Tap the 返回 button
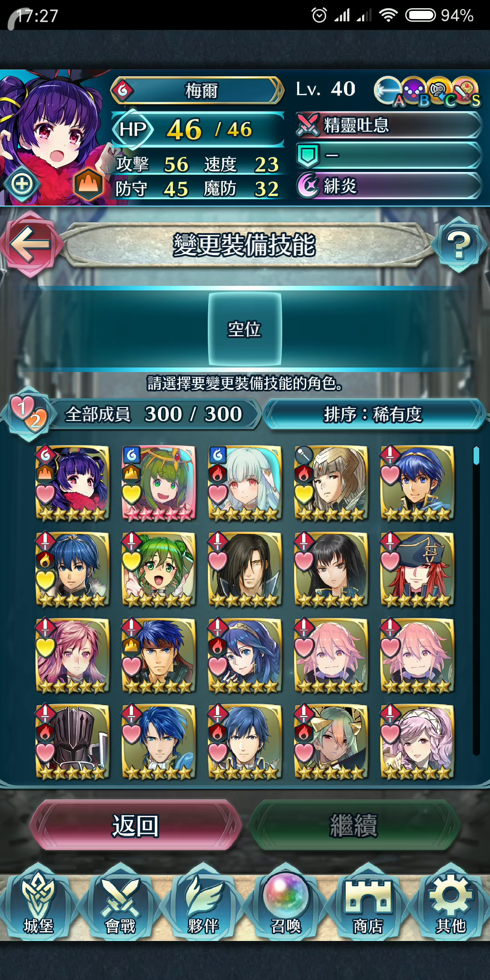Viewport: 490px width, 980px height. [135, 825]
